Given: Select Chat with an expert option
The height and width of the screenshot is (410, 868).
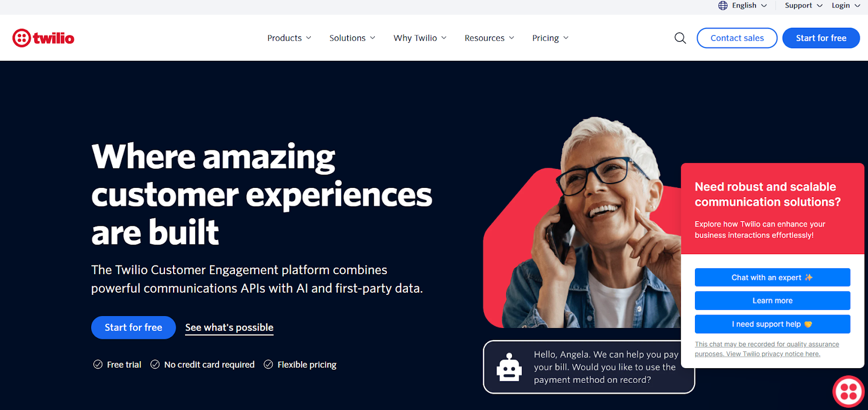Looking at the screenshot, I should (x=773, y=277).
